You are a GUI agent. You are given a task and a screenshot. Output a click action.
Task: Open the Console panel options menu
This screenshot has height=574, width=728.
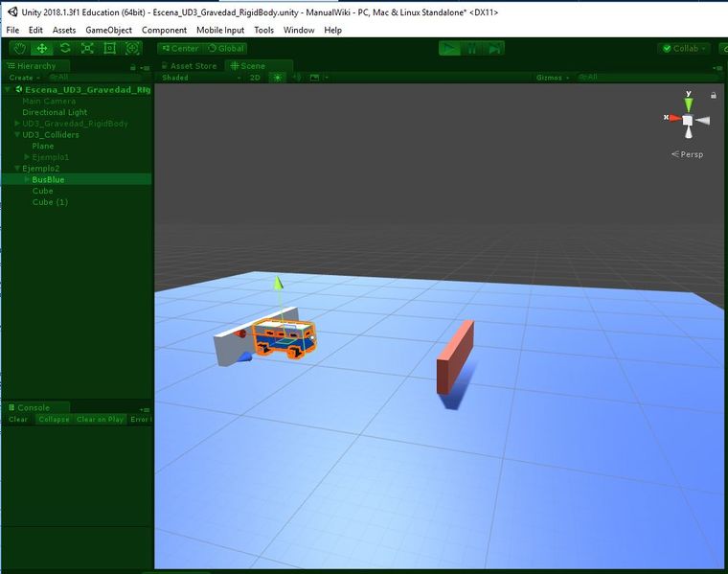146,409
